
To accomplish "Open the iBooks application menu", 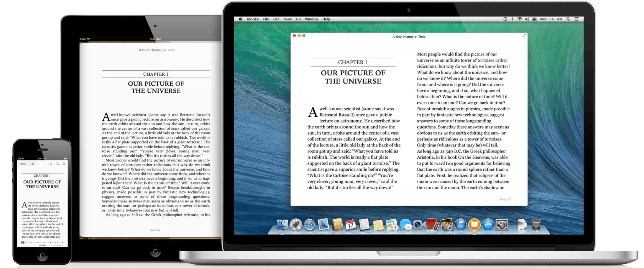I will 253,19.
